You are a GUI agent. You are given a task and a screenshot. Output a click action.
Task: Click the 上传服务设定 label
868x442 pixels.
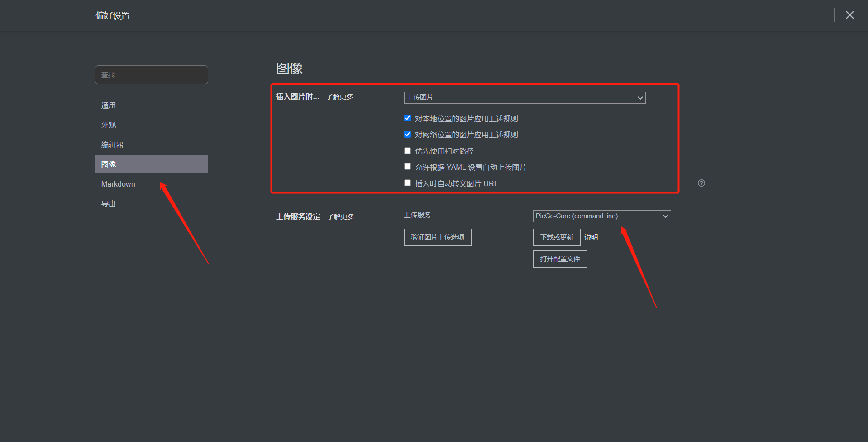(298, 217)
